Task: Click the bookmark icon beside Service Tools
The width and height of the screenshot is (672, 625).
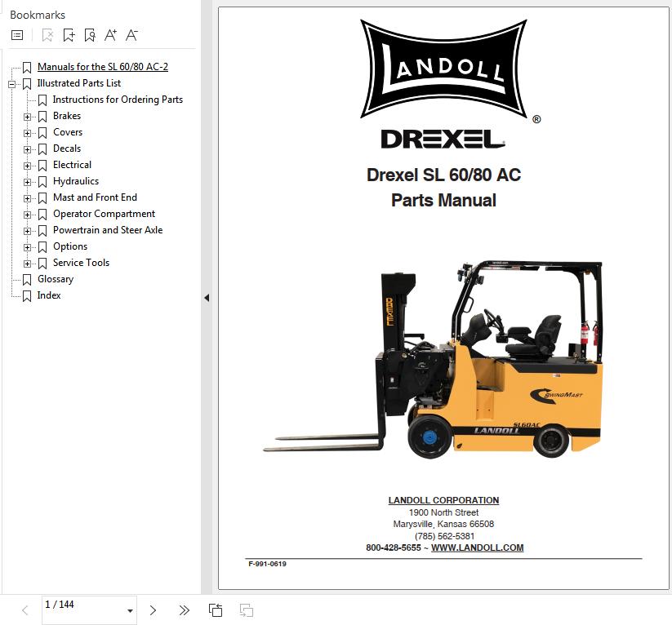Action: (42, 264)
